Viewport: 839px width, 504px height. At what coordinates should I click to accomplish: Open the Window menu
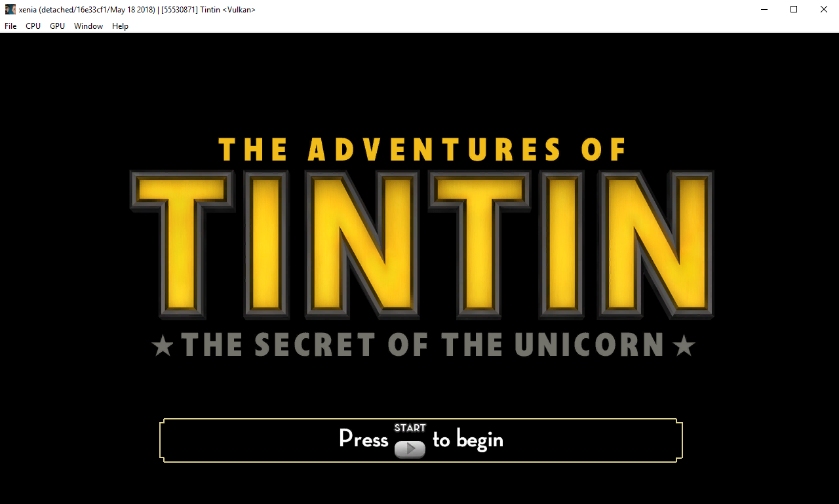click(88, 26)
